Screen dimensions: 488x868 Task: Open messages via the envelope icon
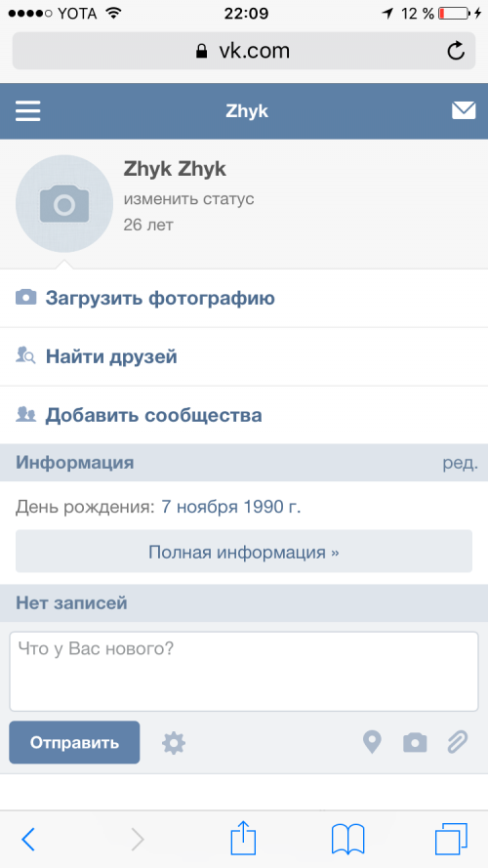tap(463, 110)
